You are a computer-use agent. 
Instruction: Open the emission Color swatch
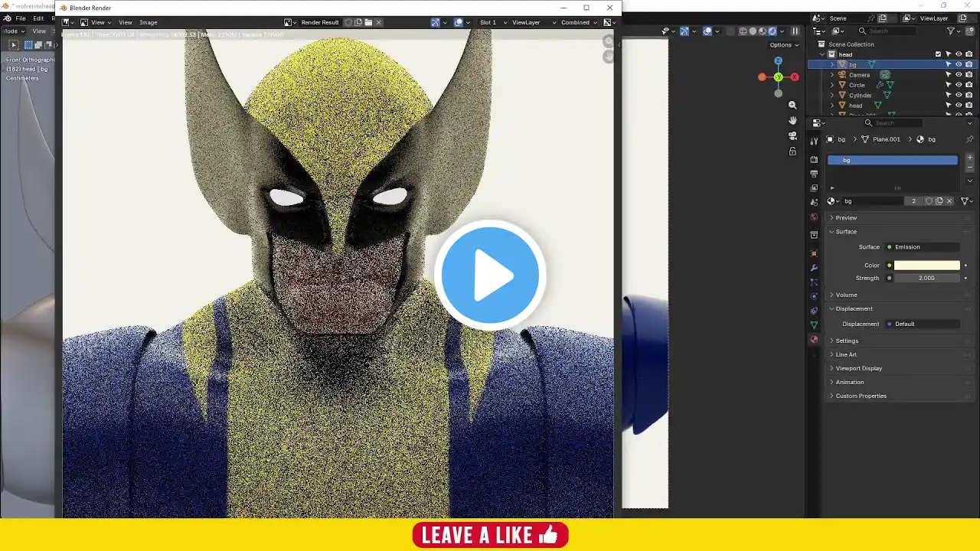pyautogui.click(x=926, y=266)
